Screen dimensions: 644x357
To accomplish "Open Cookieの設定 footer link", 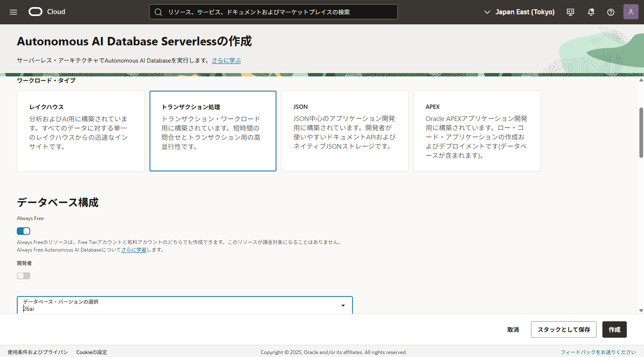I will click(x=92, y=352).
